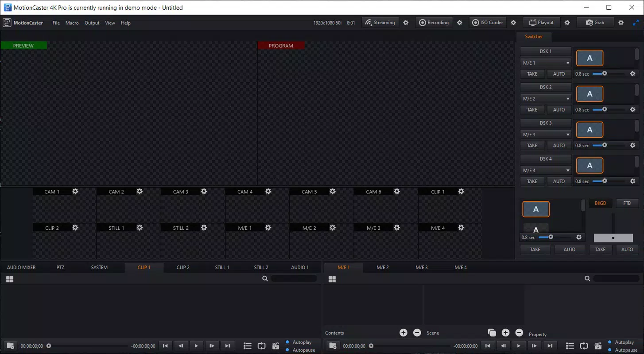Open Playout settings gear
Viewport: 644px width, 354px height.
[567, 23]
